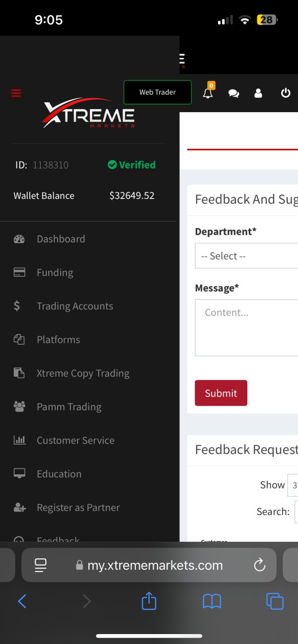Open the Customer Service menu item
The height and width of the screenshot is (644, 298).
(x=75, y=441)
